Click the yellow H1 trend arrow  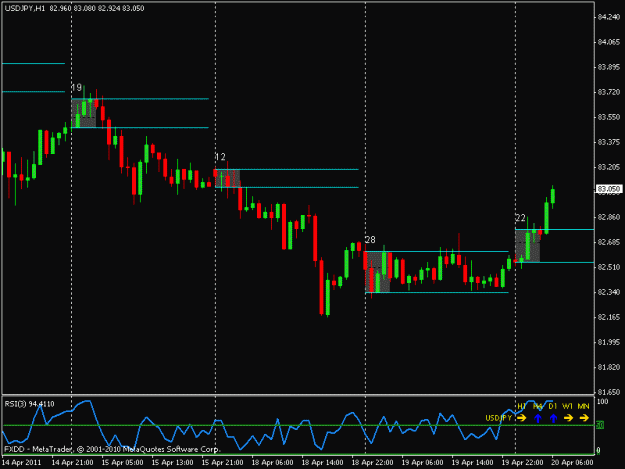click(521, 418)
